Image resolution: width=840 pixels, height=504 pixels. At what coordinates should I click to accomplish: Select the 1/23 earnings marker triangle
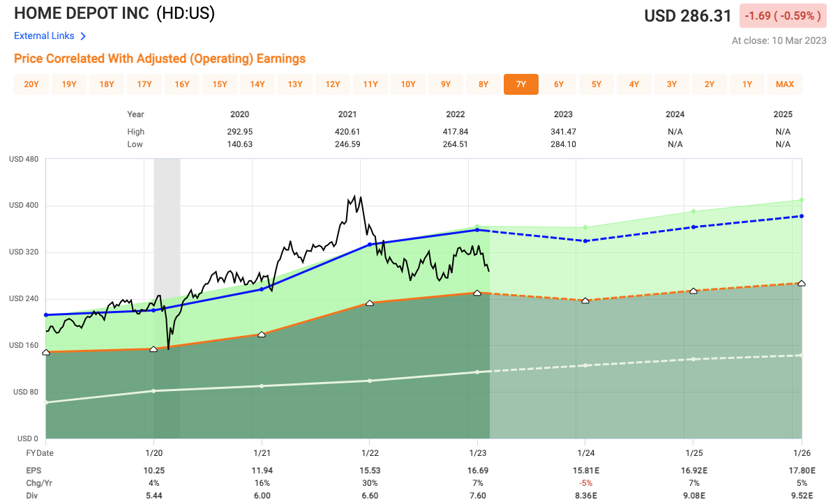[x=479, y=293]
